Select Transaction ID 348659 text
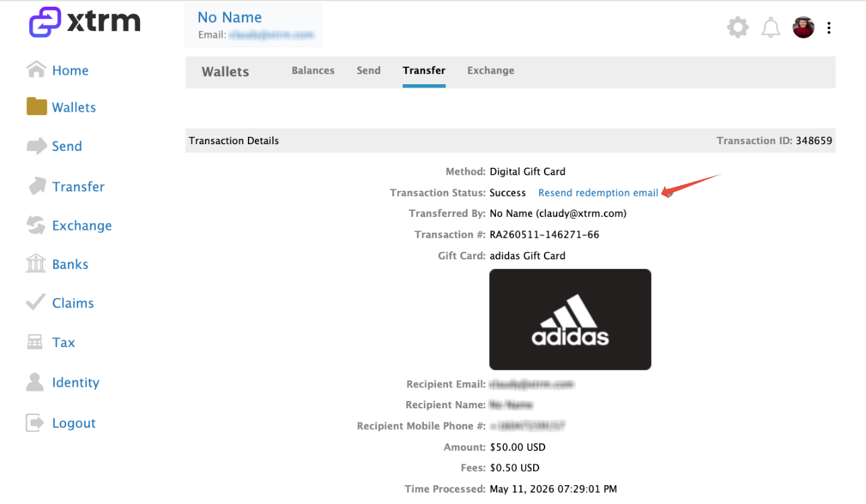 point(774,141)
